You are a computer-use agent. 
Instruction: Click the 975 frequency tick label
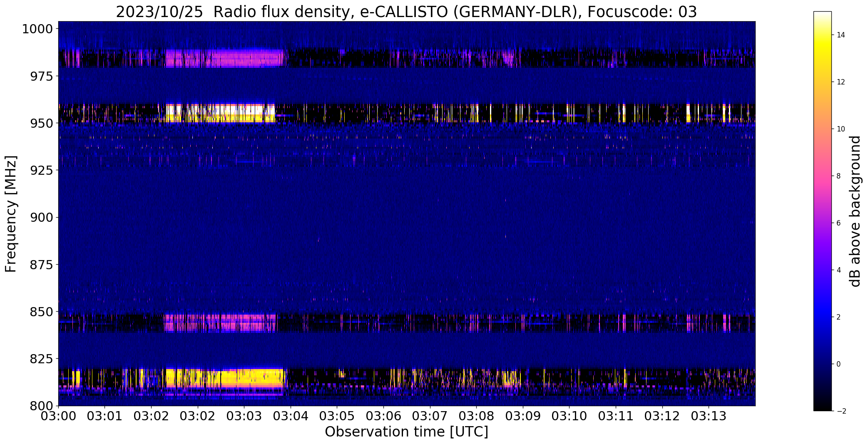point(41,76)
